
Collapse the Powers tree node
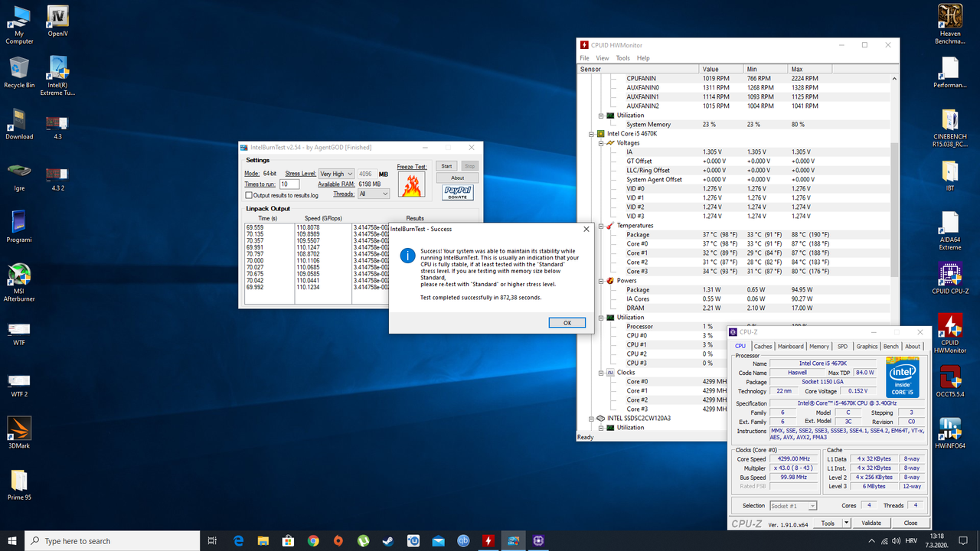[x=601, y=281]
